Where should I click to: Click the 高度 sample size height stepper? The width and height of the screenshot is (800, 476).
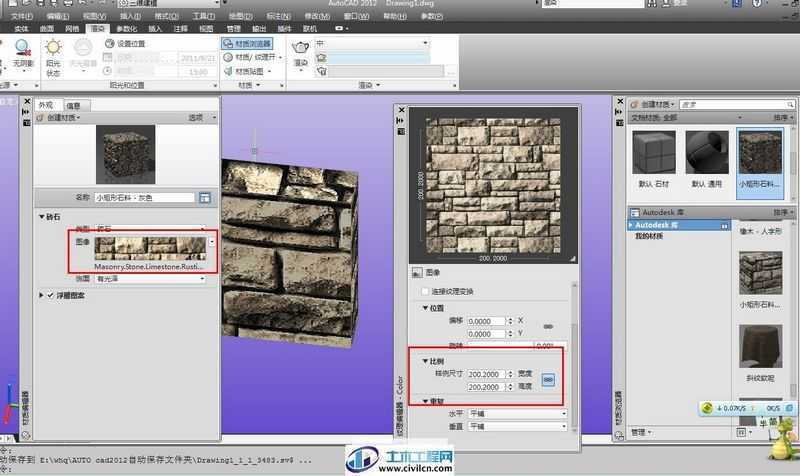[x=510, y=387]
